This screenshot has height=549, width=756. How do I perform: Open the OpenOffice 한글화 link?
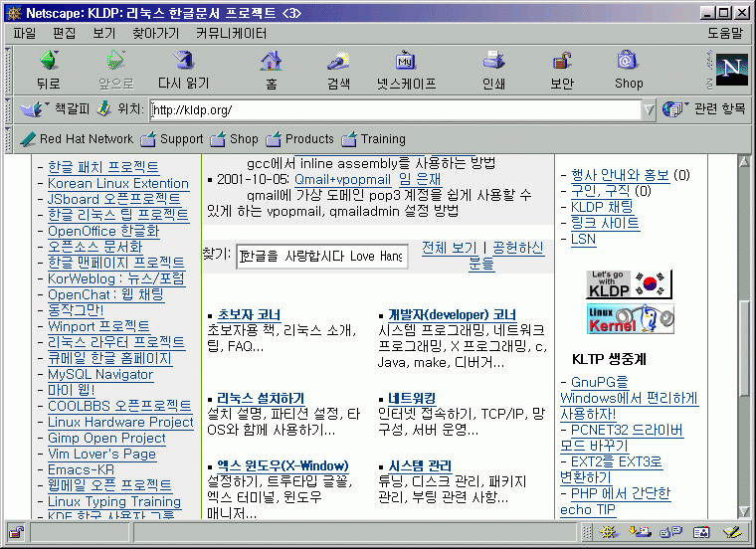coord(103,232)
